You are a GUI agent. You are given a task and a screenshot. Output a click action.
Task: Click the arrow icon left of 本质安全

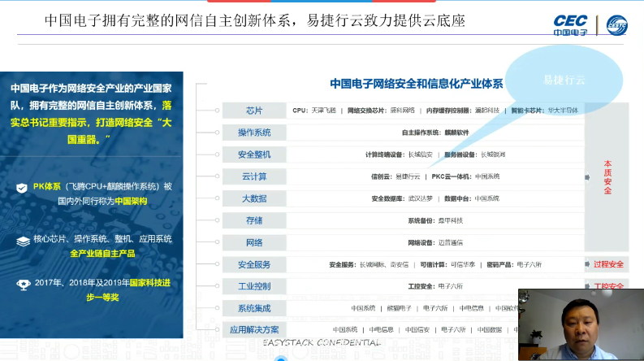point(587,177)
